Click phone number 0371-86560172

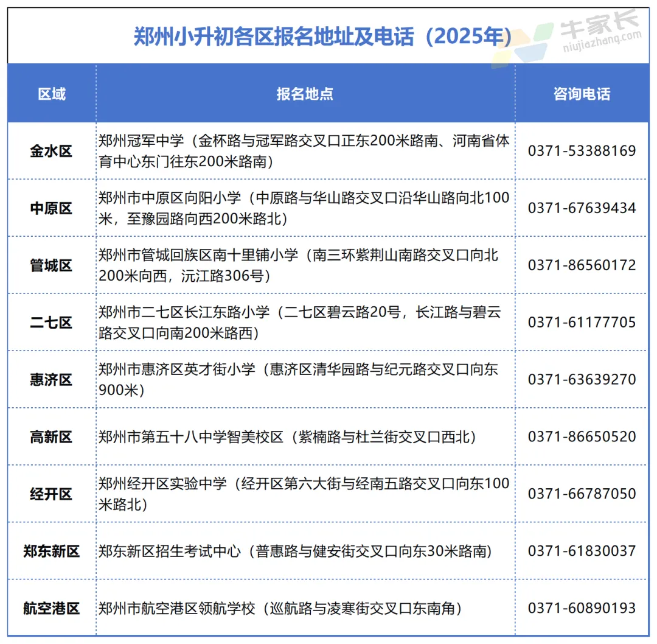[x=582, y=265]
